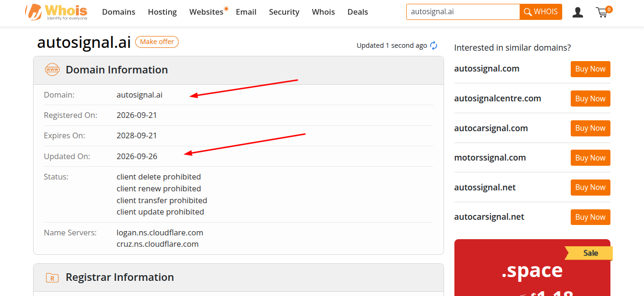Click the domain search input field

(x=463, y=12)
